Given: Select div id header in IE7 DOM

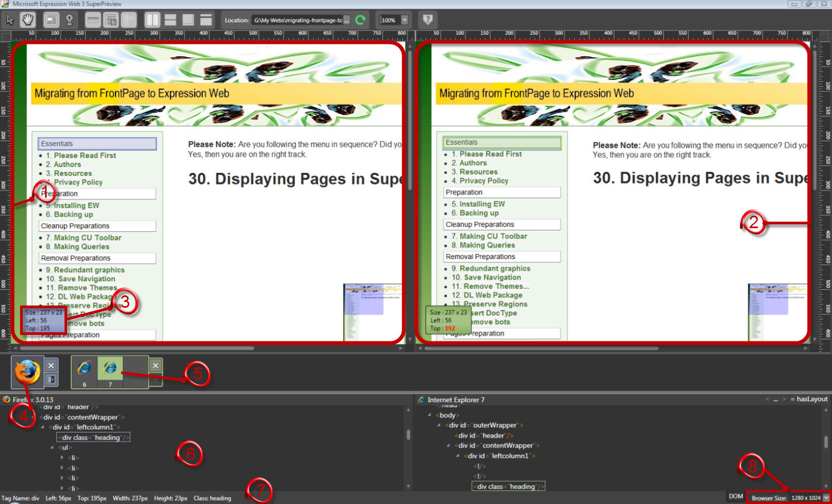Looking at the screenshot, I should click(484, 435).
